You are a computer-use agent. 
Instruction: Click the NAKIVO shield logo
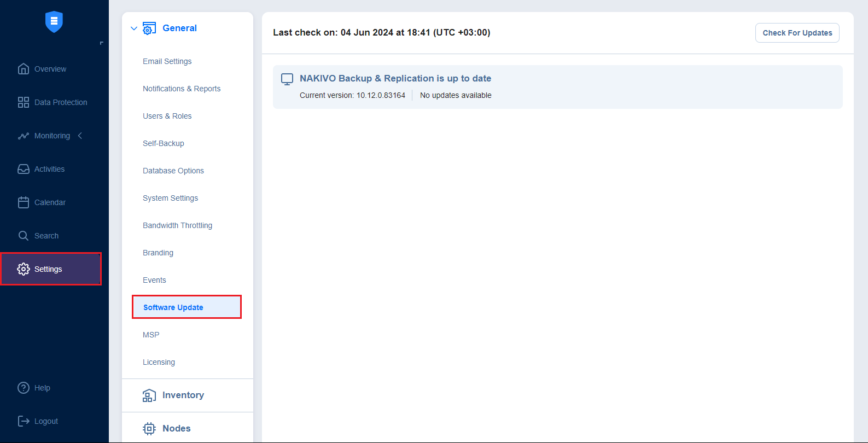click(54, 22)
